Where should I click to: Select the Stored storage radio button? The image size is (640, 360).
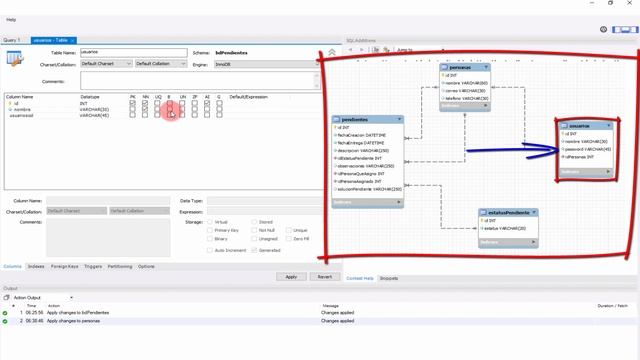pyautogui.click(x=254, y=222)
